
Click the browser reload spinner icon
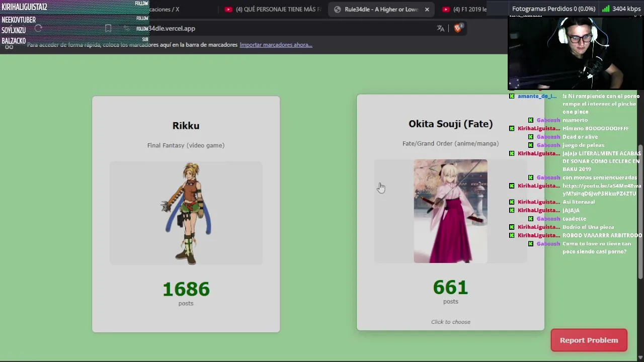pyautogui.click(x=38, y=29)
